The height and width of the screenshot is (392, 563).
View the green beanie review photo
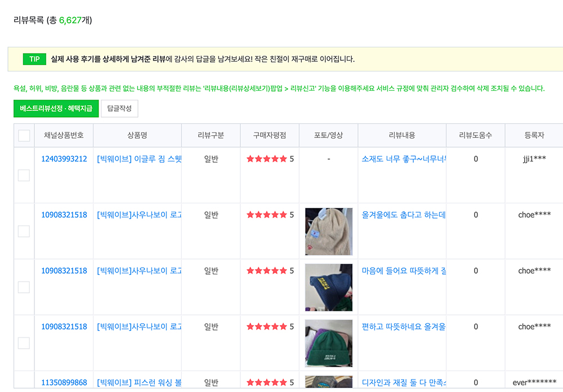tap(329, 343)
